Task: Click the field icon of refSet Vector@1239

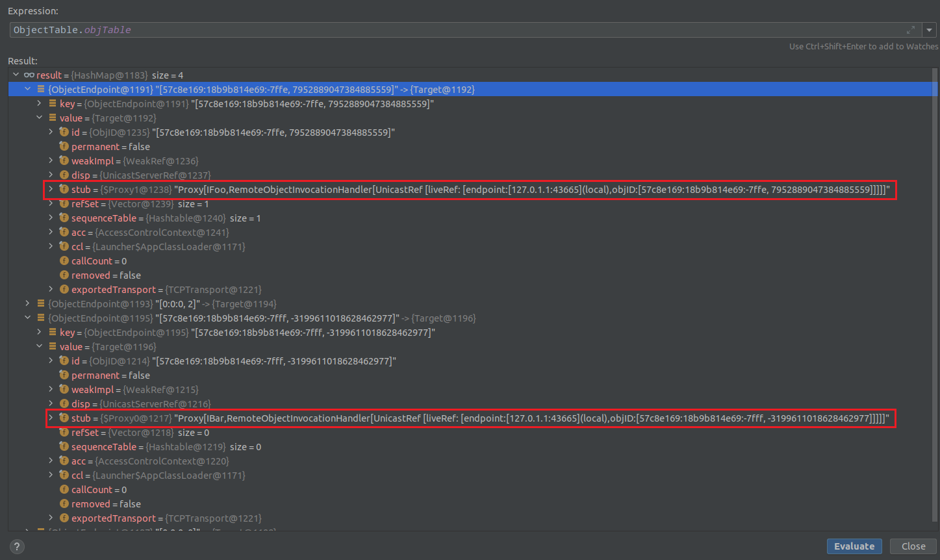Action: 64,204
